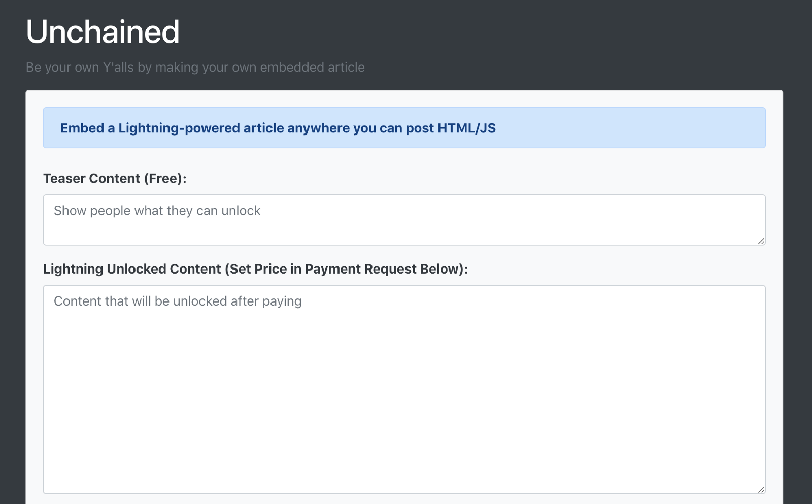The image size is (812, 504).
Task: Click the "Show people what they can unlock" placeholder
Action: coord(157,211)
